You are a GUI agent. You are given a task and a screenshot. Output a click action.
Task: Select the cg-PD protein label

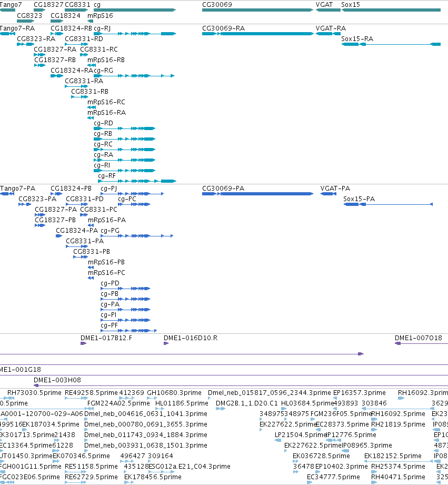[109, 283]
